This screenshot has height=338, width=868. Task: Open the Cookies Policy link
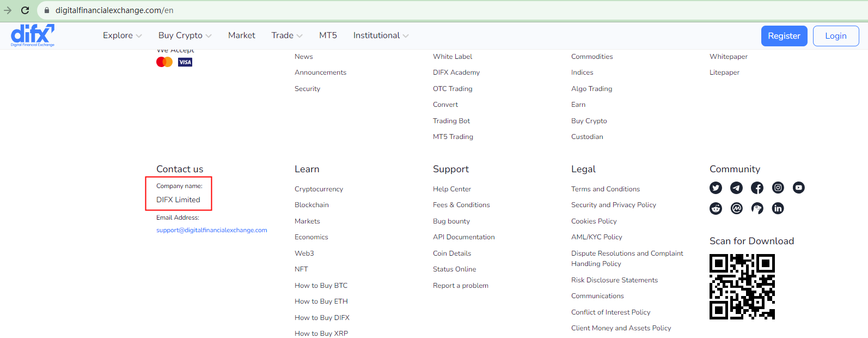pyautogui.click(x=594, y=221)
